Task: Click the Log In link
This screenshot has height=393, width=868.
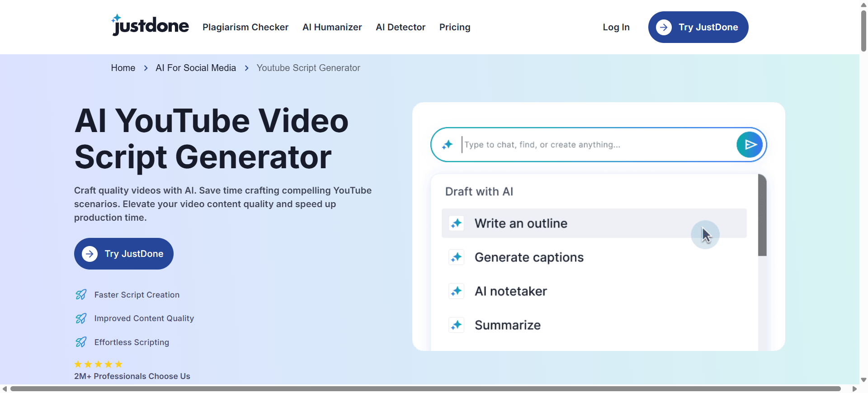Action: [x=616, y=27]
